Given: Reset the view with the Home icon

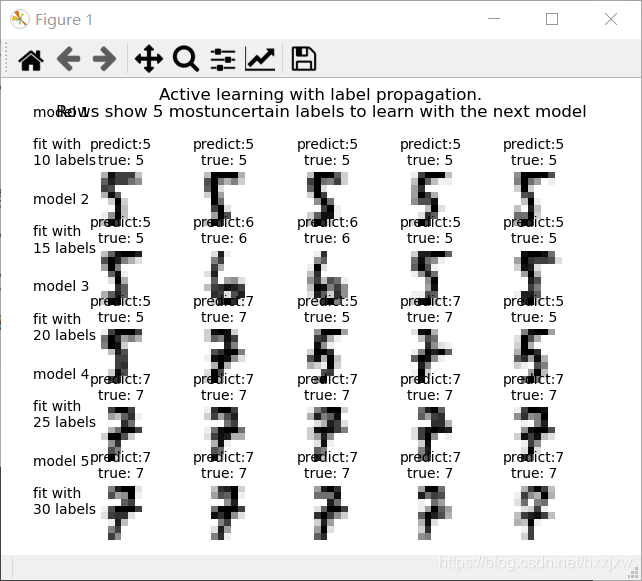Looking at the screenshot, I should (x=31, y=59).
